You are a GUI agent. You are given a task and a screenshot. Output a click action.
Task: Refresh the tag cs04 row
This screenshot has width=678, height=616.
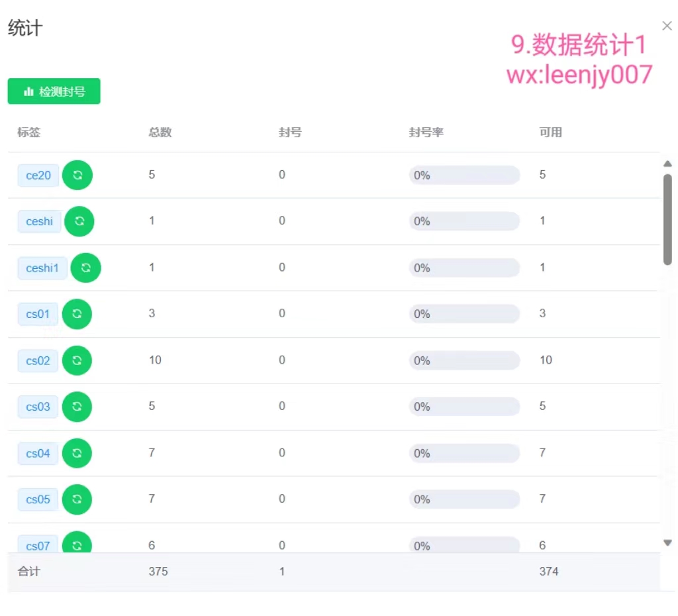(77, 453)
